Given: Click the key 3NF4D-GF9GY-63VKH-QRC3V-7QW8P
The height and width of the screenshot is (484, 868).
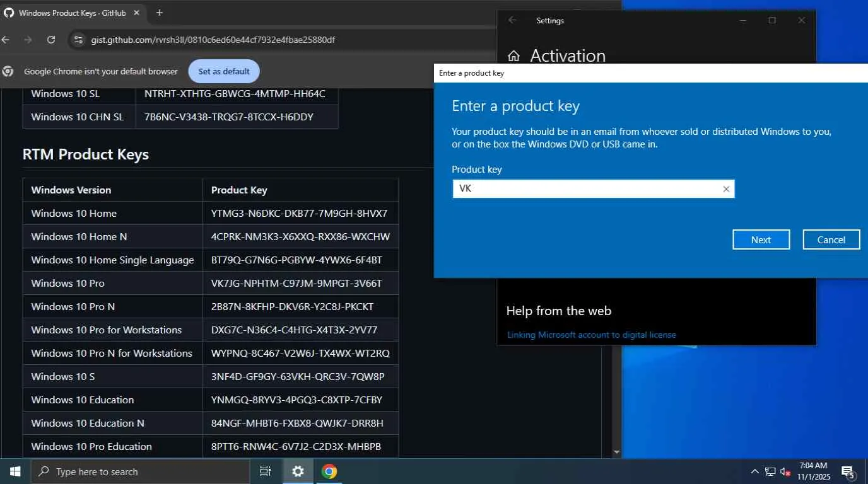Looking at the screenshot, I should pos(298,376).
